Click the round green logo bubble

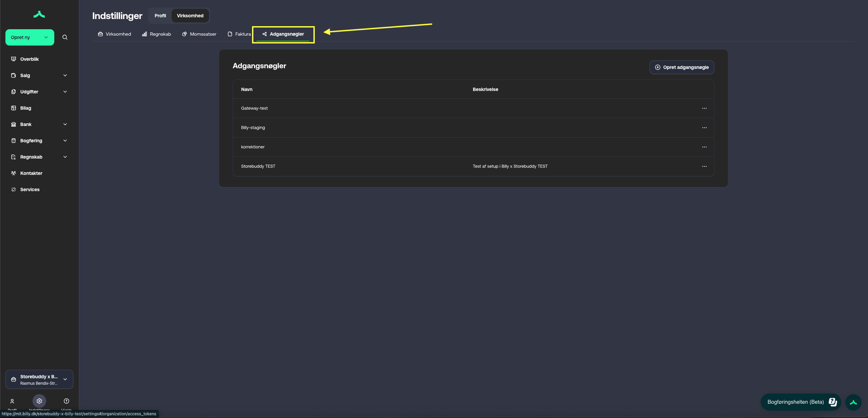[853, 402]
